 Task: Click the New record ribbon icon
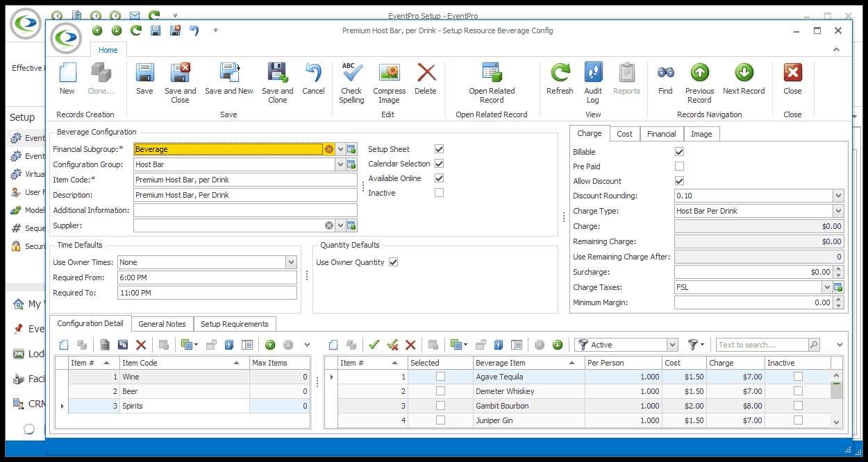(67, 73)
